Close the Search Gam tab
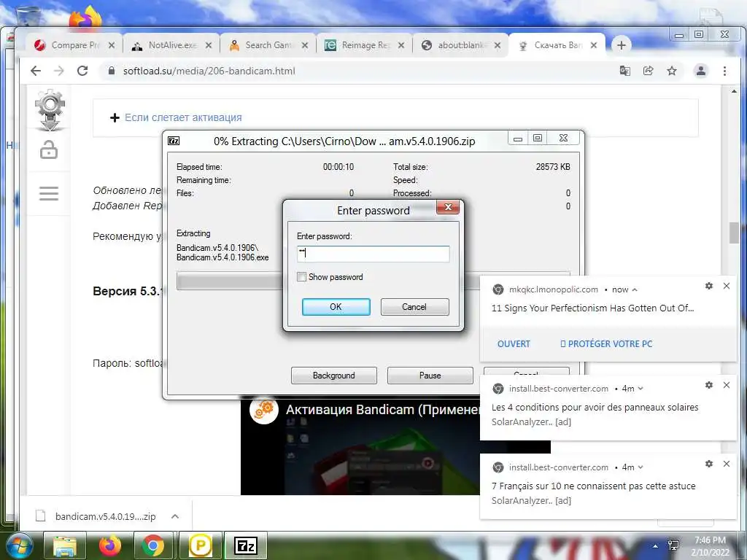The width and height of the screenshot is (747, 560). tap(305, 45)
